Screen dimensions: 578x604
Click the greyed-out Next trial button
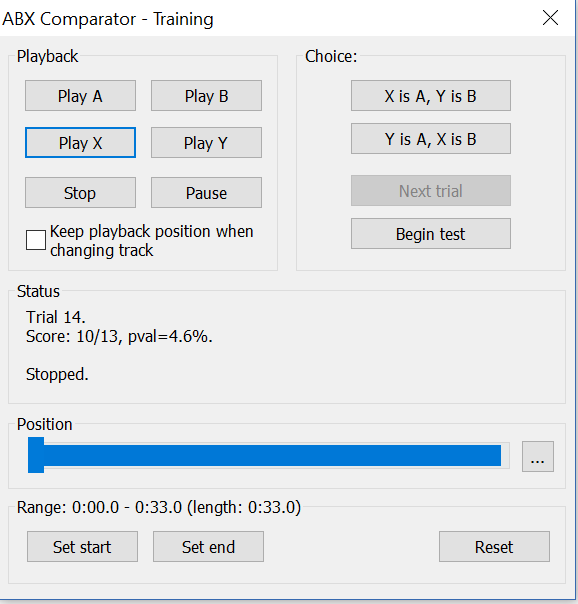[431, 191]
